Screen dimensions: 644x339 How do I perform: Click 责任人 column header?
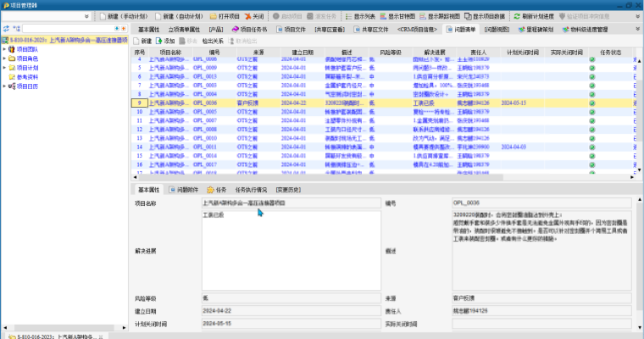[x=479, y=53]
